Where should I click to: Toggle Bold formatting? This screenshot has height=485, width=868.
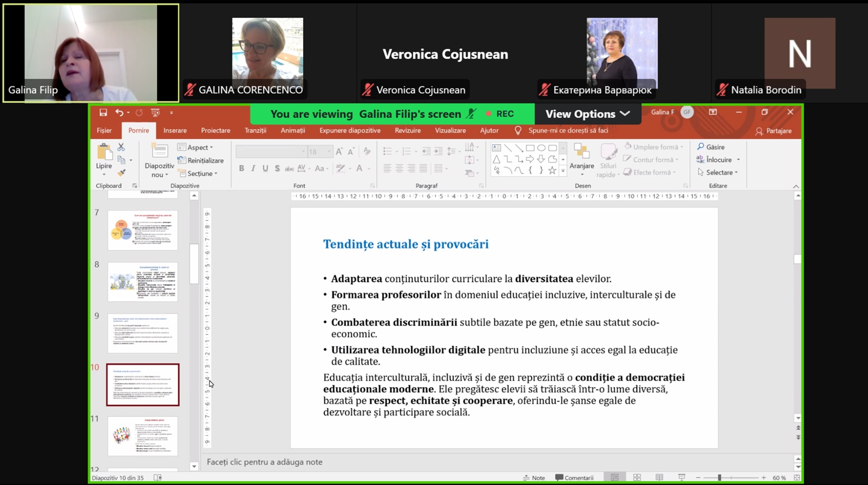tap(242, 169)
